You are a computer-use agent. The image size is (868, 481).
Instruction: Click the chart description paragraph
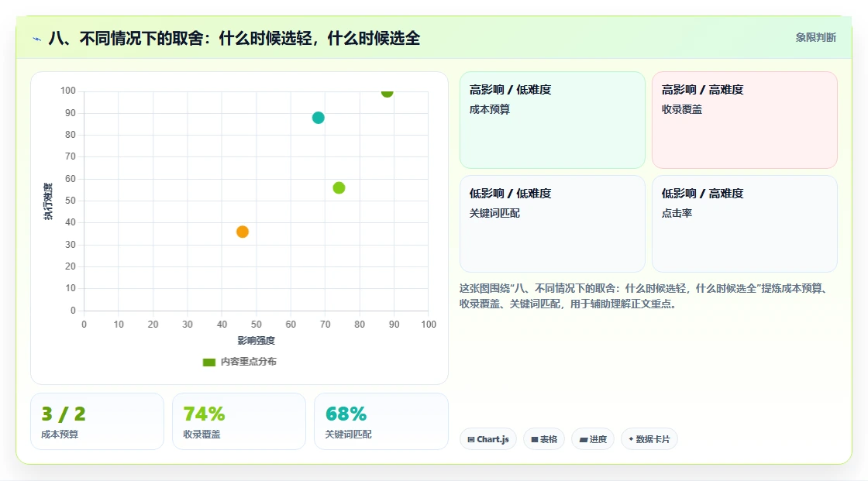click(x=643, y=296)
